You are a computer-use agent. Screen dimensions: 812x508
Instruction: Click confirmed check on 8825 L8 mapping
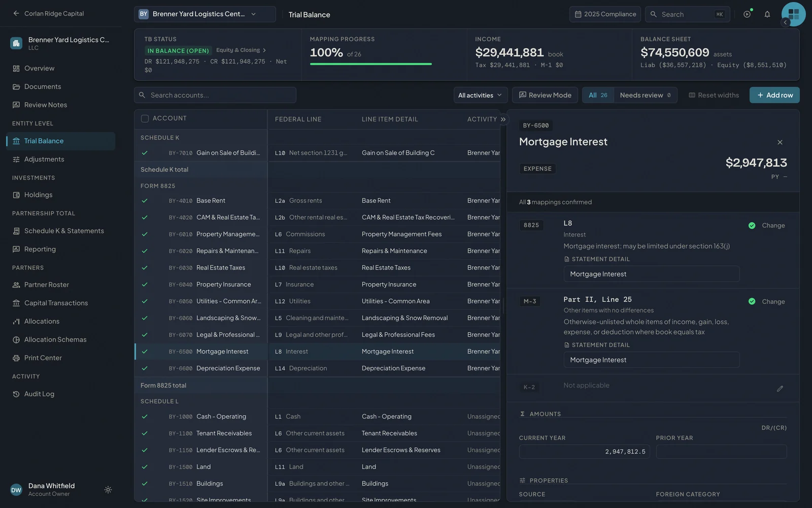click(752, 226)
